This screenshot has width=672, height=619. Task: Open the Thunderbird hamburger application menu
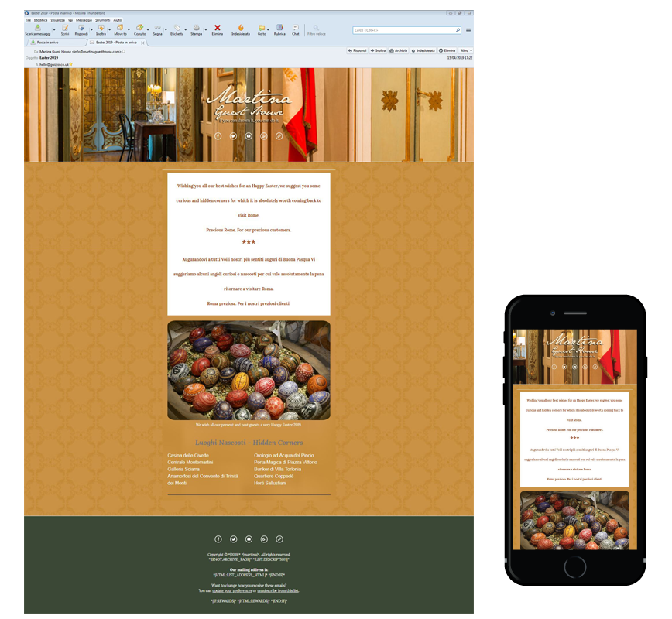pos(468,30)
